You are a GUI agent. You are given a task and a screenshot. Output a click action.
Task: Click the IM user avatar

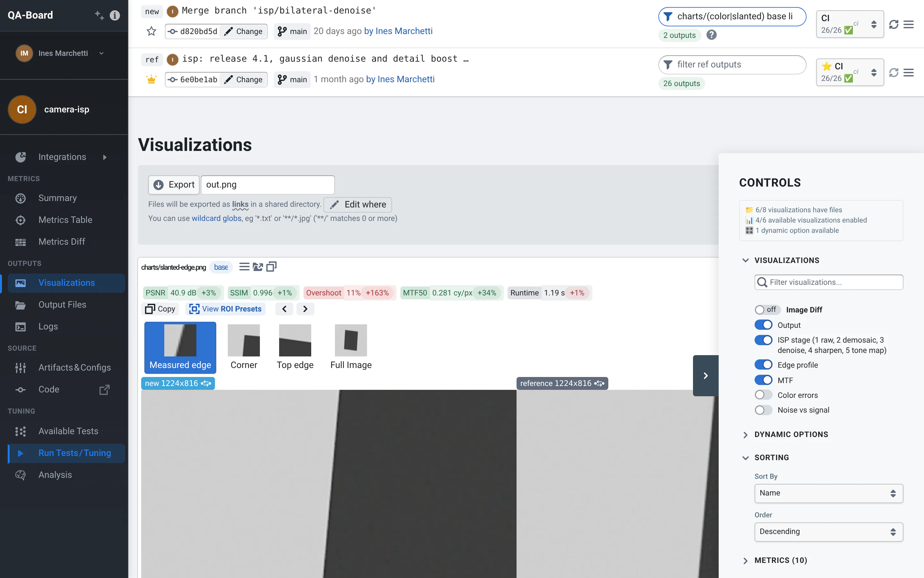(x=24, y=53)
